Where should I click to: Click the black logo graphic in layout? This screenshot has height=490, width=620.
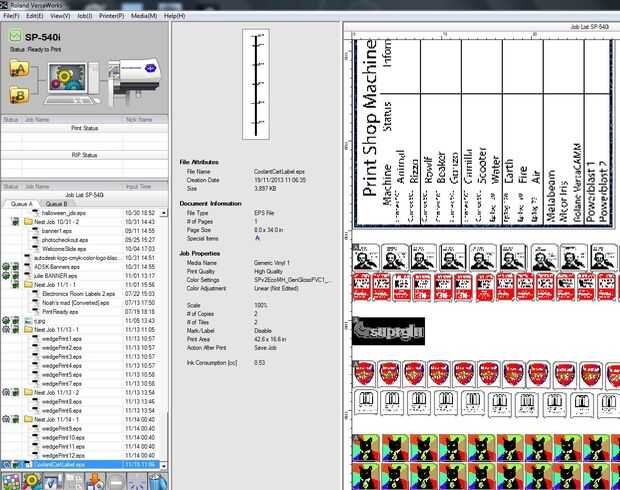388,331
